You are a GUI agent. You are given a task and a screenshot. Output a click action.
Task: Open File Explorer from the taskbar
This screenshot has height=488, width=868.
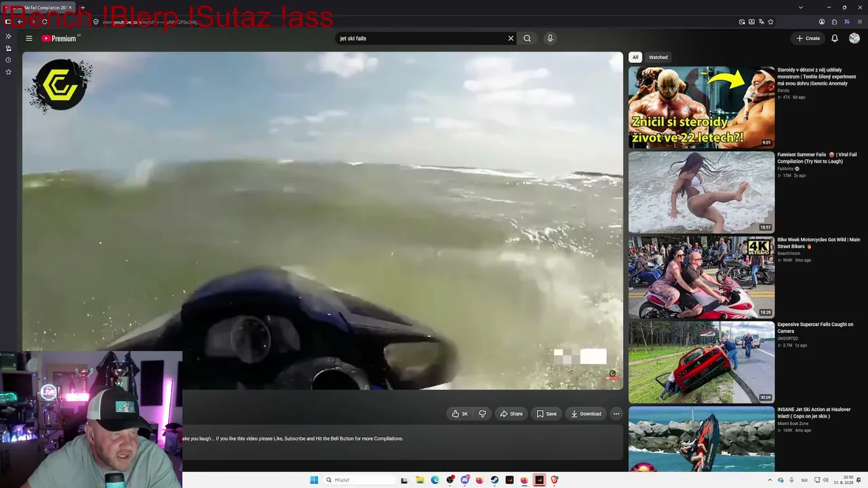(x=420, y=480)
